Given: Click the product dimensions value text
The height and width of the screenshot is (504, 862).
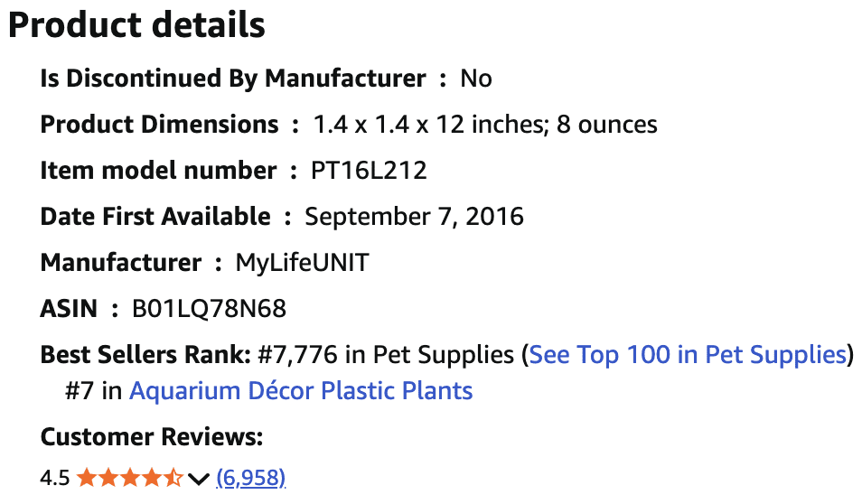Looking at the screenshot, I should point(485,124).
